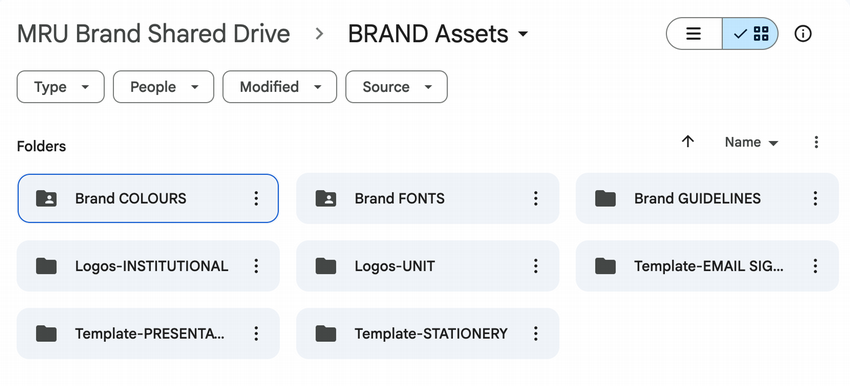Screen dimensions: 850x386
Task: Select grid layout view
Action: (750, 34)
